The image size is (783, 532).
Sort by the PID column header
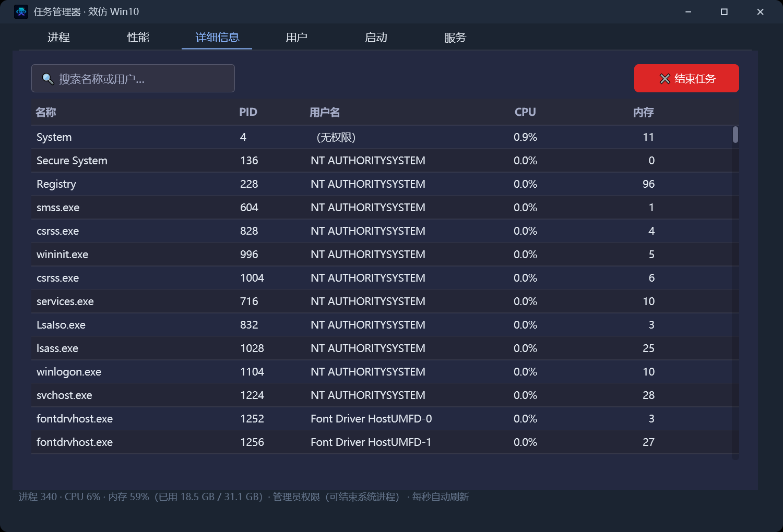(248, 112)
